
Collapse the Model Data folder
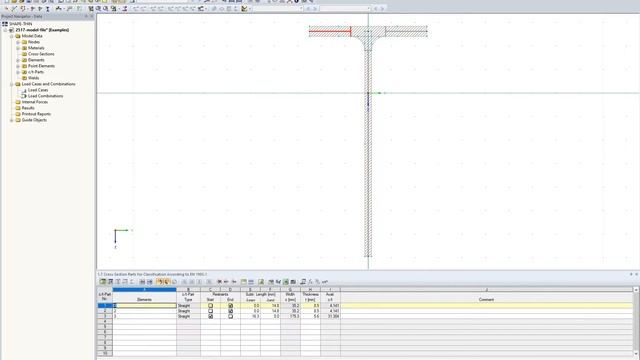coord(12,36)
